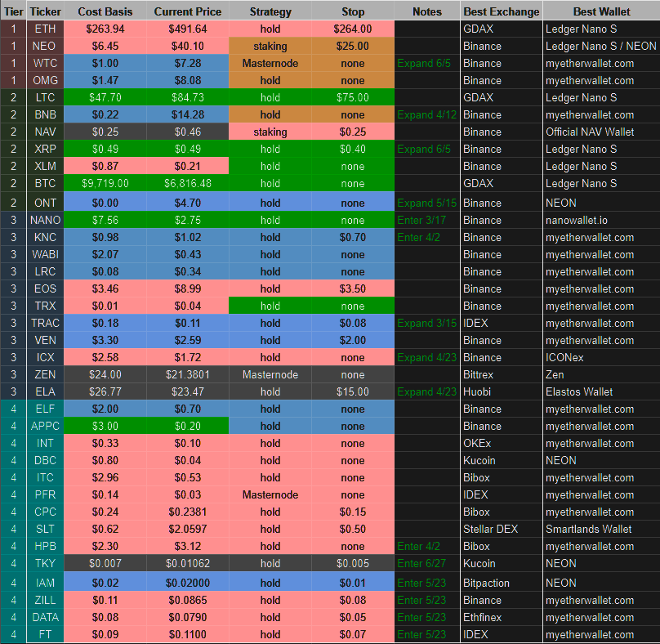Click the ELF ticker cell
Screen dimensions: 660x644
coord(45,409)
